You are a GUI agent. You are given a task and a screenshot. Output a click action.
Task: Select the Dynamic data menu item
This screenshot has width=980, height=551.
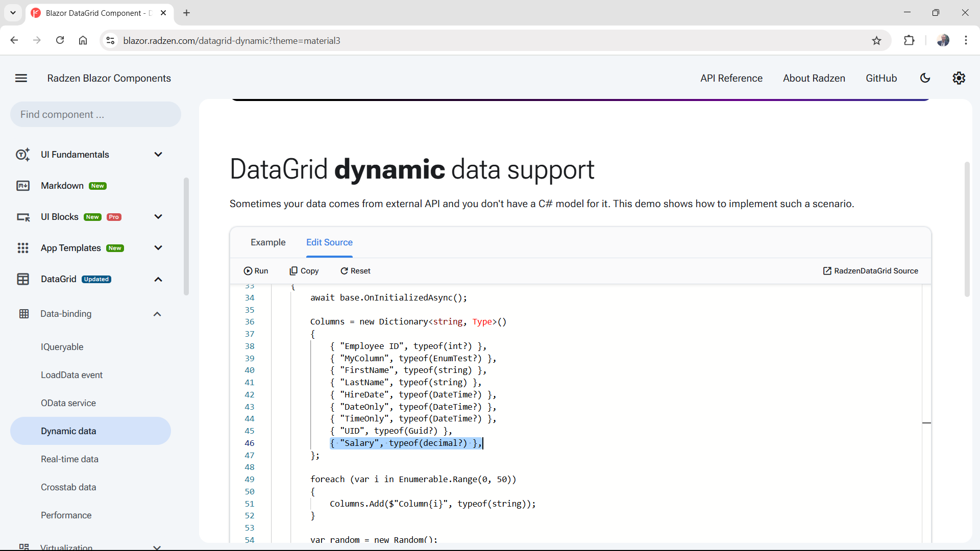click(x=90, y=431)
